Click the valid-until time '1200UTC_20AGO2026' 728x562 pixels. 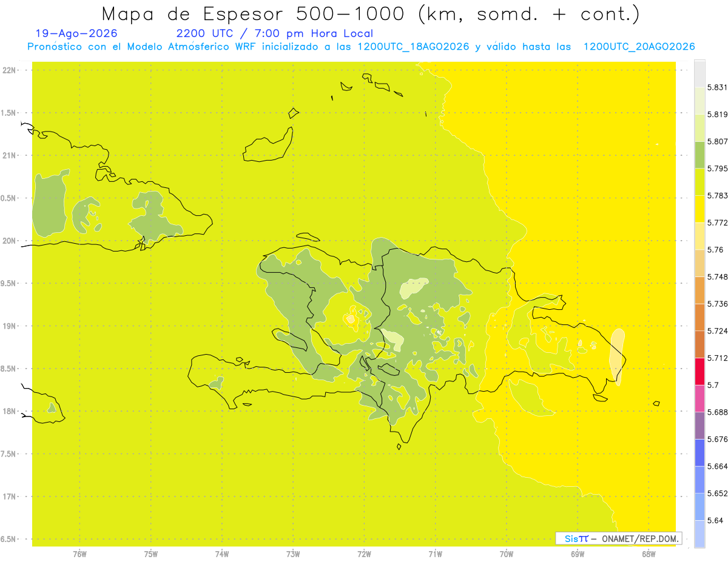tap(639, 47)
